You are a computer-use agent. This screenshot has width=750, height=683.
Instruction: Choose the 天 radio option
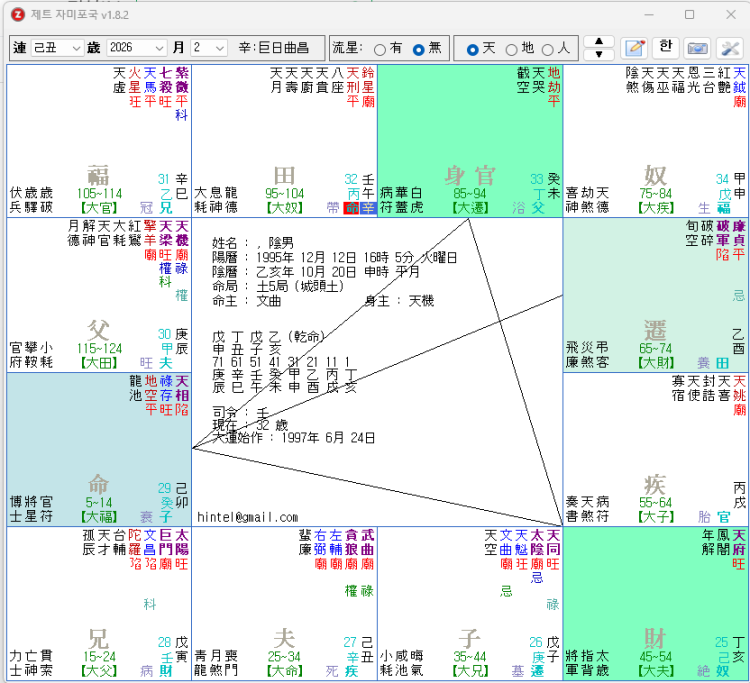473,49
